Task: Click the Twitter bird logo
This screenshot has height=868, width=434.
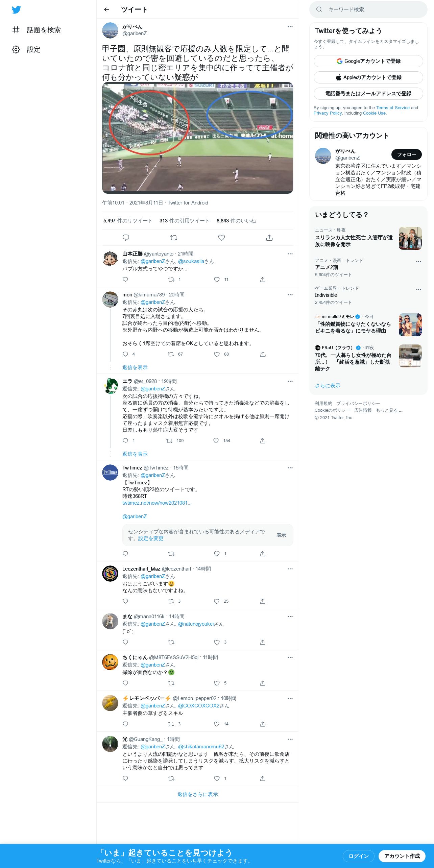Action: 16,10
